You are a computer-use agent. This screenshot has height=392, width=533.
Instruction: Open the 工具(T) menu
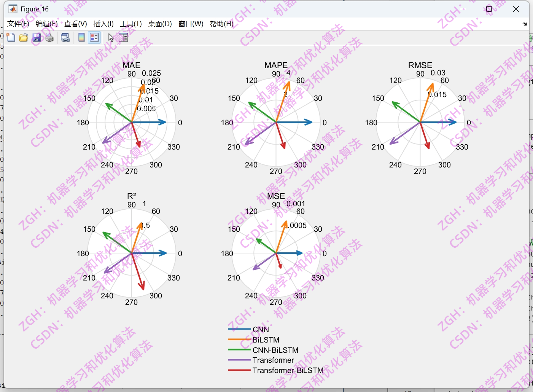[x=131, y=24]
